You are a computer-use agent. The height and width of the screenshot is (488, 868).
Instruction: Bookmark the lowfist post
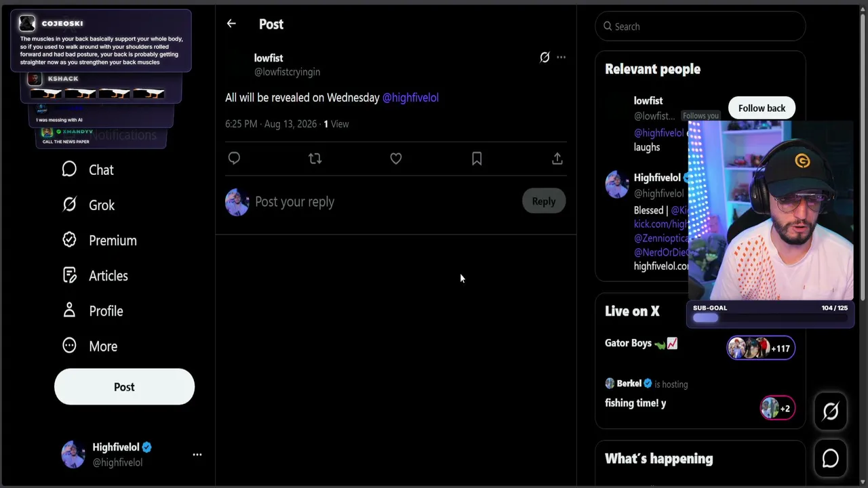coord(477,158)
